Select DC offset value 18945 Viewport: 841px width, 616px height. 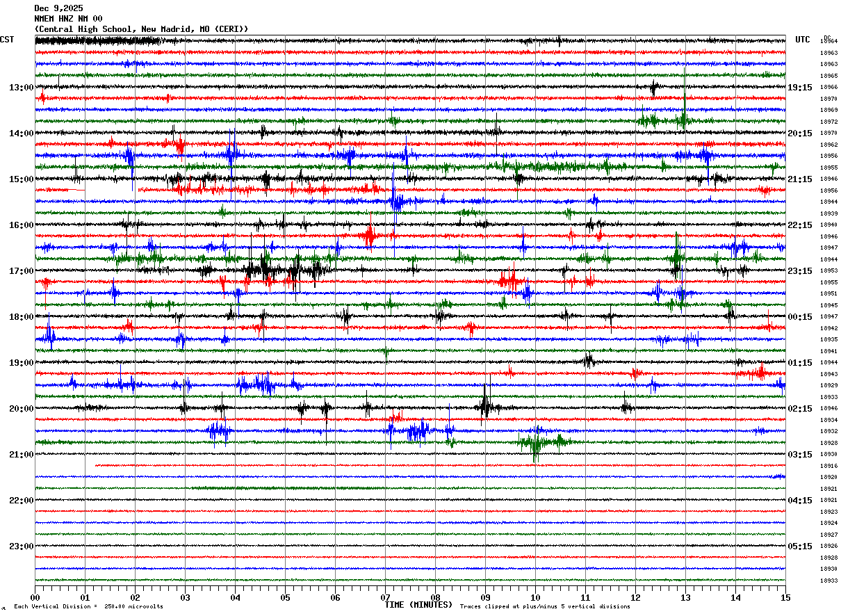point(828,305)
